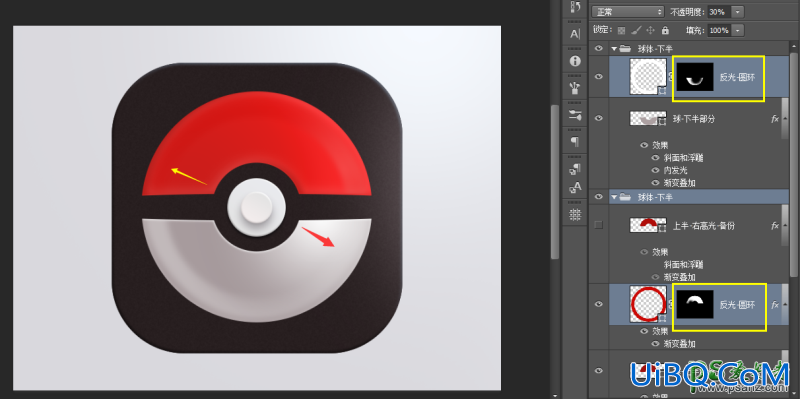This screenshot has height=399, width=800.
Task: Select mask thumbnail of white-circle 反光-圆环 layer
Action: pos(695,78)
